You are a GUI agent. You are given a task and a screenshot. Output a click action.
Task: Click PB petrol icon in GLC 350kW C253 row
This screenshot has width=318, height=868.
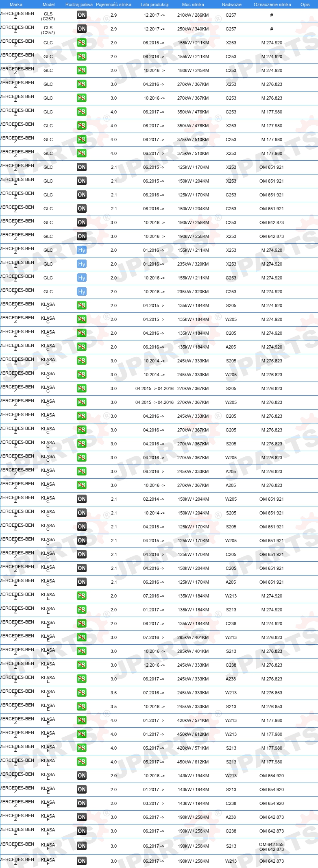click(82, 112)
